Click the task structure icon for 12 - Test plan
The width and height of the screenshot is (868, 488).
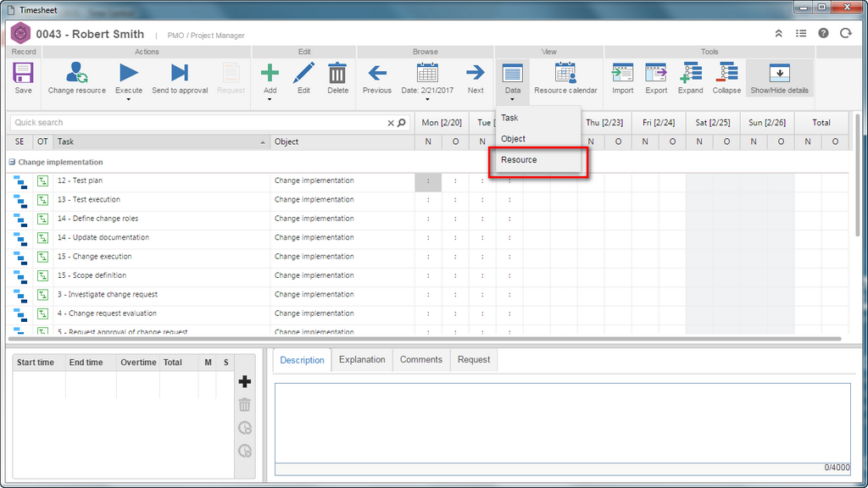pos(20,181)
